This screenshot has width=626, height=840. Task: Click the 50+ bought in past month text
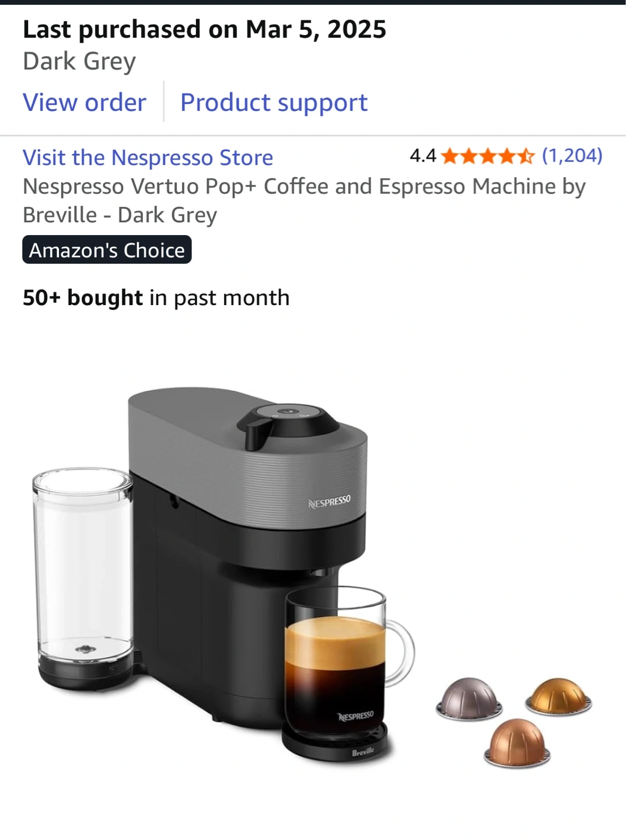[x=156, y=297]
